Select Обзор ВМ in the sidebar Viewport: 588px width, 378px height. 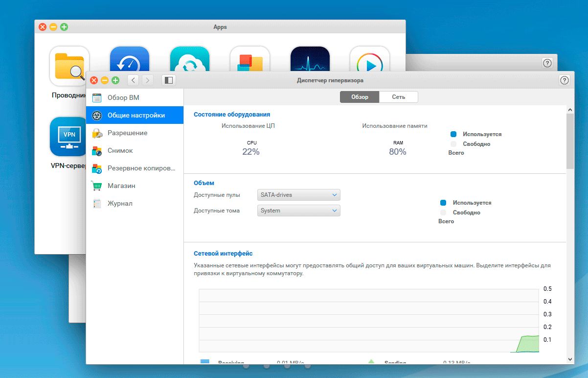[135, 97]
